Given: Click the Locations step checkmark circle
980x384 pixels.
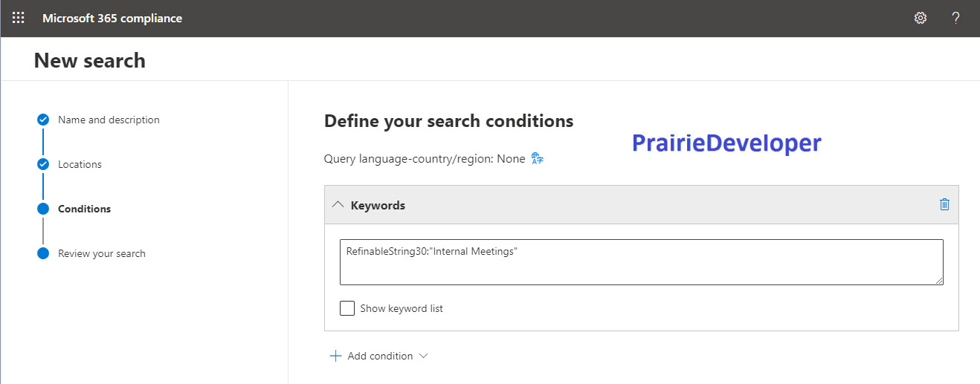Looking at the screenshot, I should (x=43, y=164).
